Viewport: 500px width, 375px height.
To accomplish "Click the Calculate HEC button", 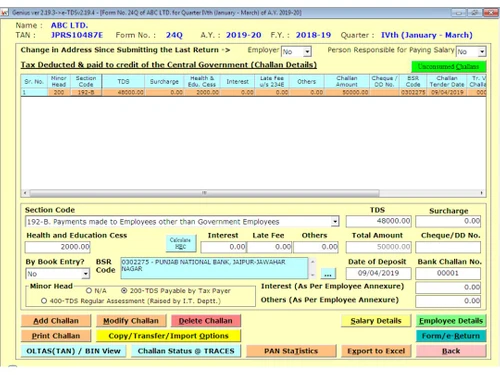I will pos(181,243).
